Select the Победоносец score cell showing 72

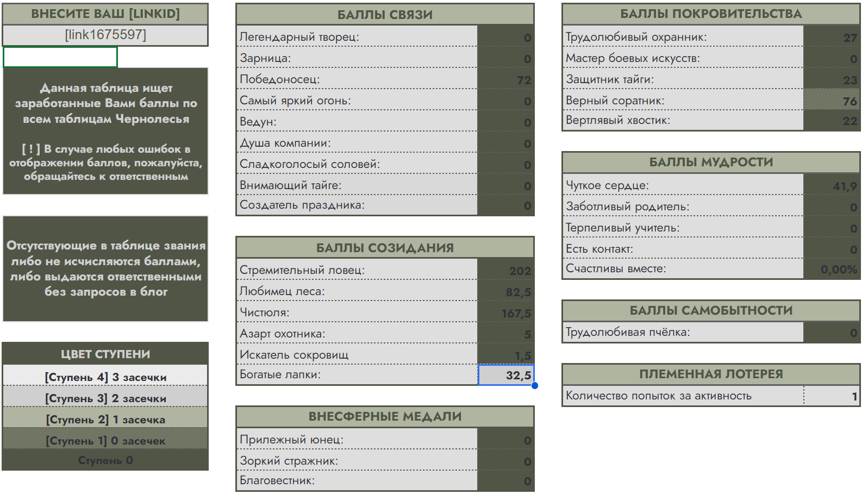(505, 80)
